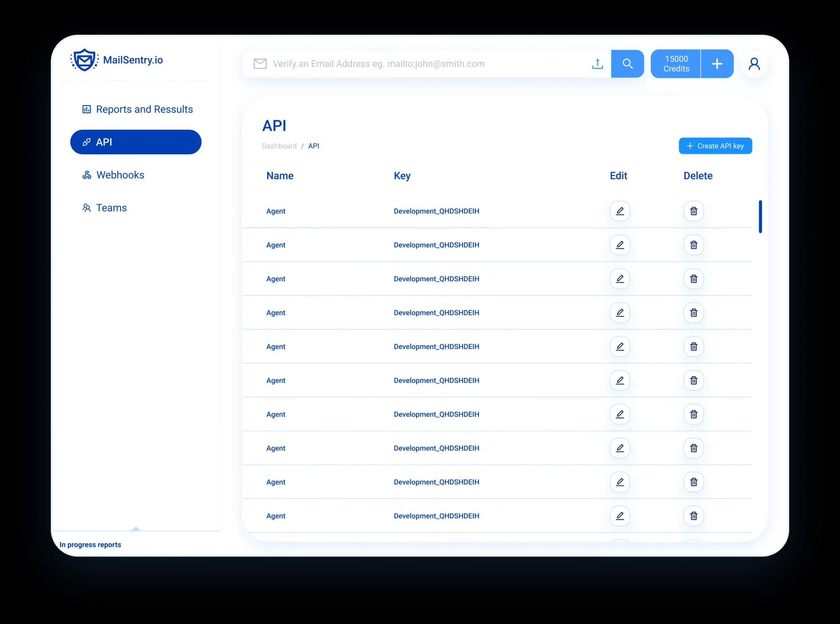Click the Create API key button
The width and height of the screenshot is (840, 624).
715,146
